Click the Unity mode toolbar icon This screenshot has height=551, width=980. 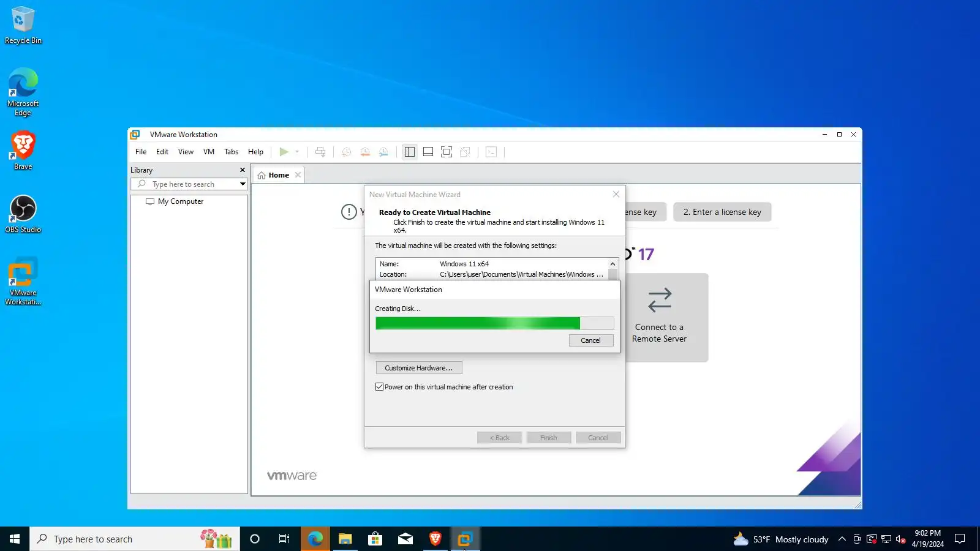tap(465, 152)
